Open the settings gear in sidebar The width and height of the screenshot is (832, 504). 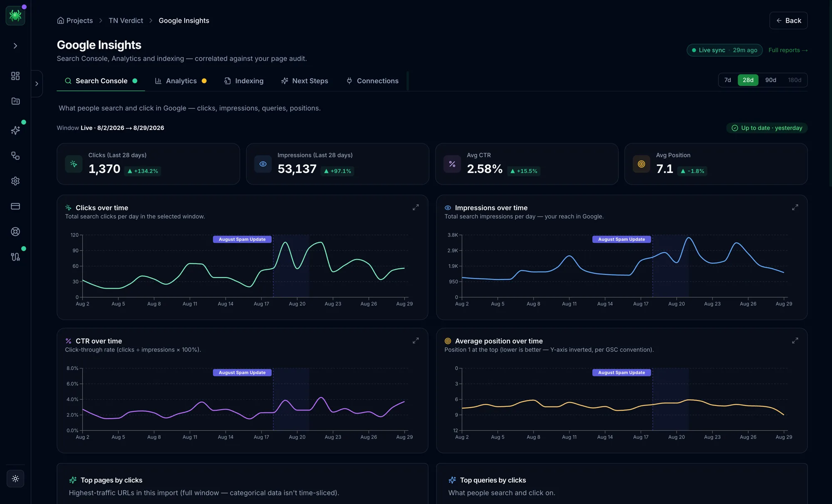[x=15, y=181]
